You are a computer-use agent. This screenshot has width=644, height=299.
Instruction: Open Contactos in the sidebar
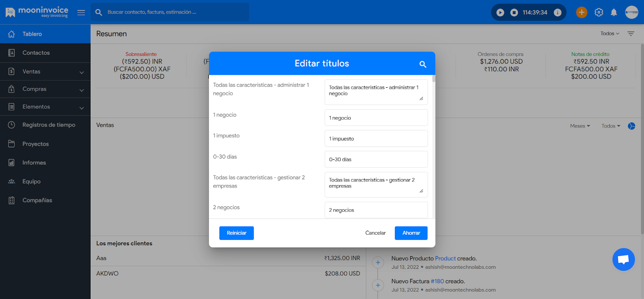pos(45,53)
